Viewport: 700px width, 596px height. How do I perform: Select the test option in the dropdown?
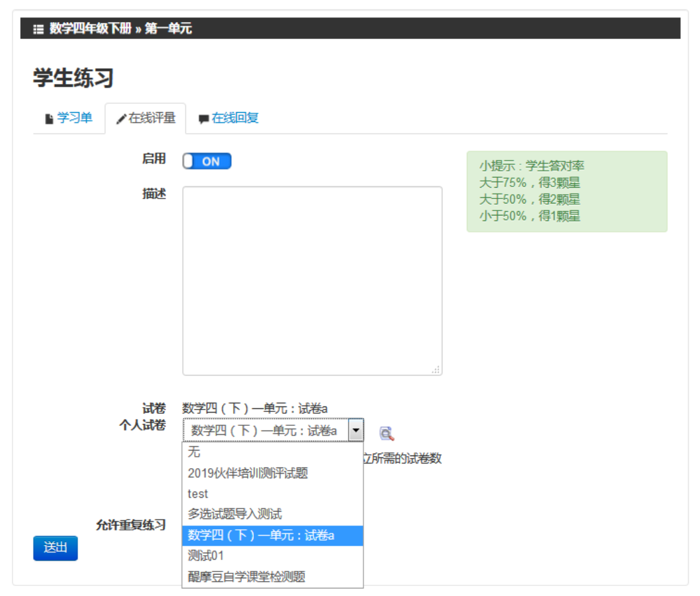[198, 494]
